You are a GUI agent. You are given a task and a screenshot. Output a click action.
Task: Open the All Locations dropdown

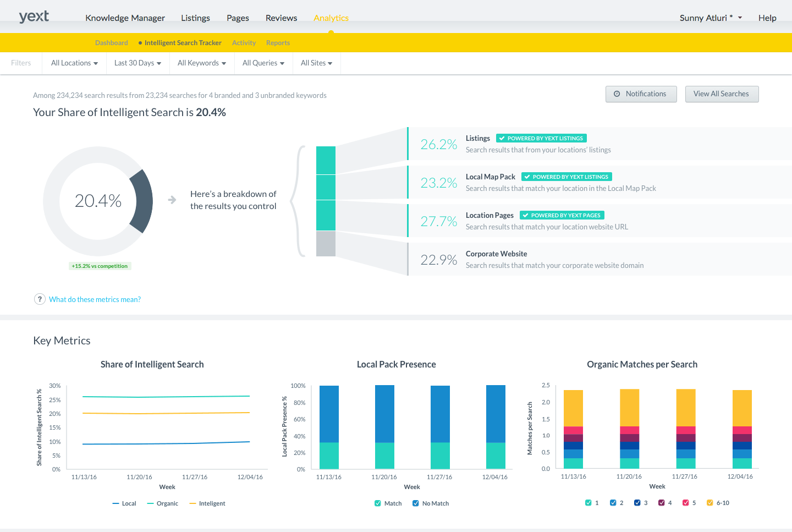tap(74, 63)
